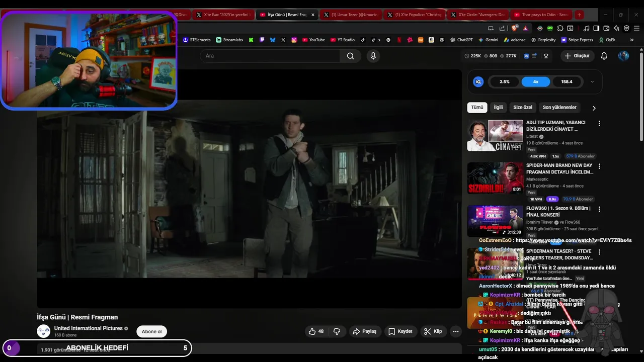Open options menu for SPIDER-MAN BRAND NEW DAY video
This screenshot has height=362, width=644.
point(599,166)
